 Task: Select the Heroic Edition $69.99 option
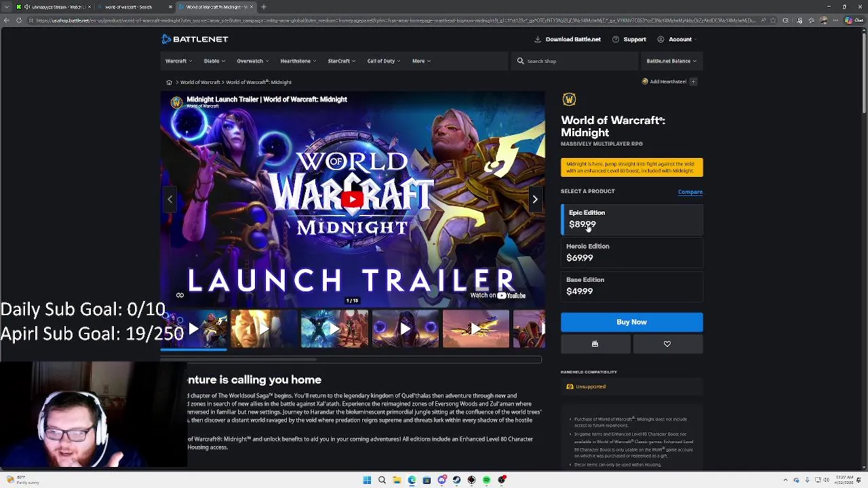click(632, 252)
